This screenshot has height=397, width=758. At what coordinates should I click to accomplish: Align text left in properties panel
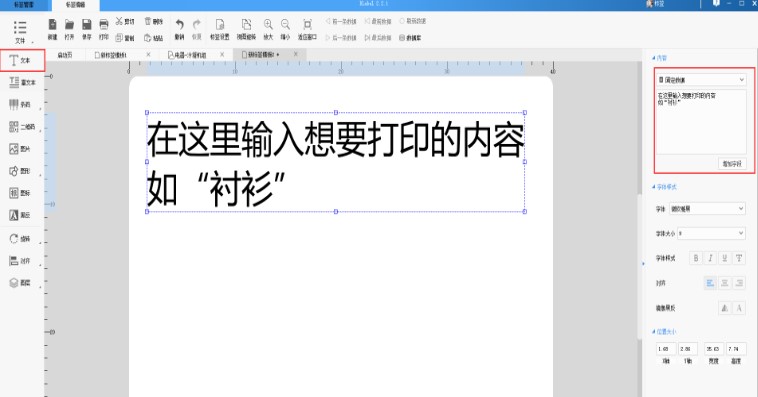(x=710, y=283)
